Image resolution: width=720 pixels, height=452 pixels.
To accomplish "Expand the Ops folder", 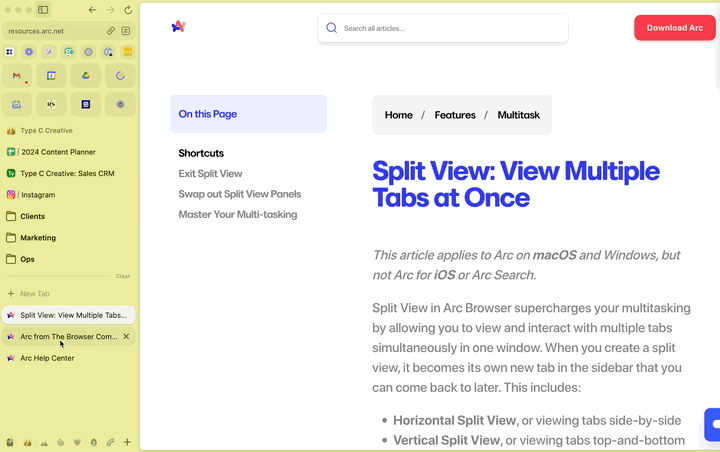I will coord(27,259).
